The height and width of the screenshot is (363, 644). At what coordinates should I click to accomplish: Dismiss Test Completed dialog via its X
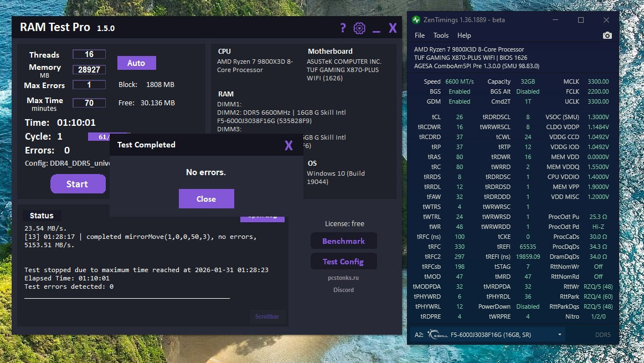pos(288,145)
